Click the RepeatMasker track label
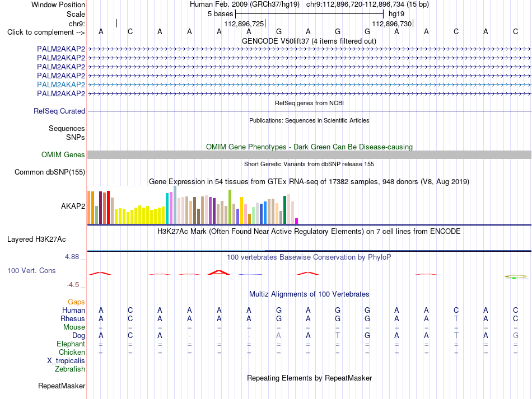Image resolution: width=532 pixels, height=399 pixels. pos(62,386)
